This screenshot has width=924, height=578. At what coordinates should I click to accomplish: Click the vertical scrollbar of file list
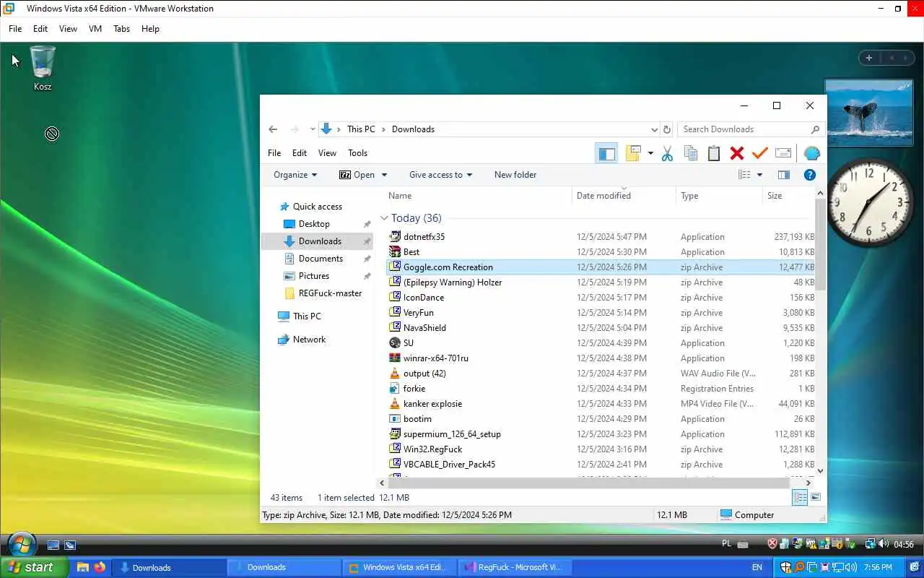coord(820,246)
